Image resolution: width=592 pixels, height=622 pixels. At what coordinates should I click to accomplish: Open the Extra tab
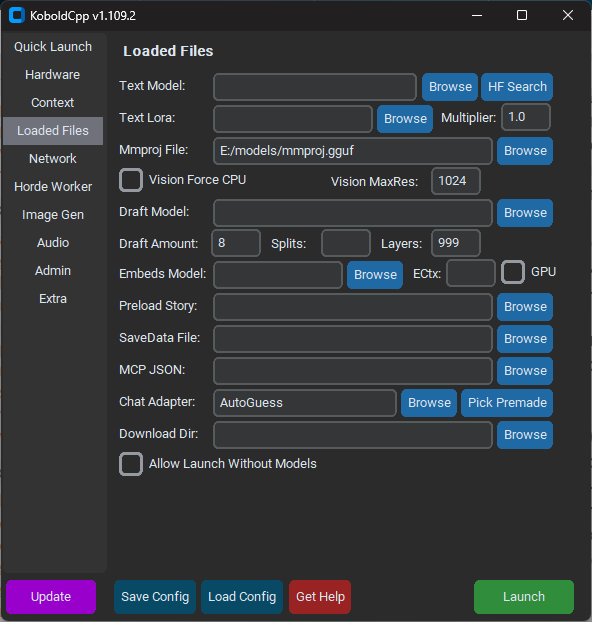(x=53, y=298)
